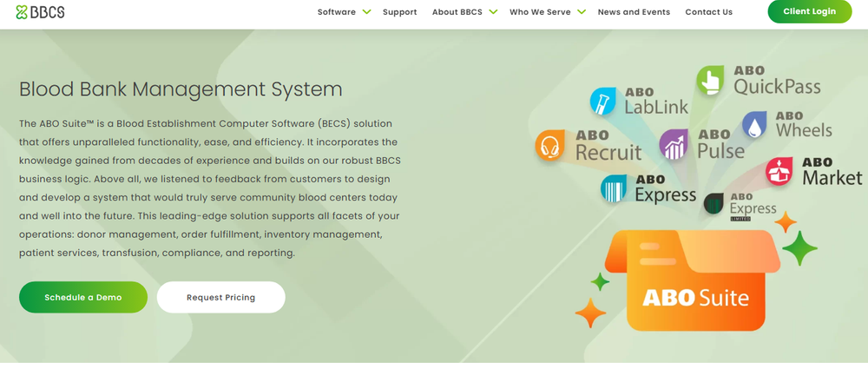Screen dimensions: 868x369
Task: Click the Blood Bank Management System heading
Action: tap(181, 89)
